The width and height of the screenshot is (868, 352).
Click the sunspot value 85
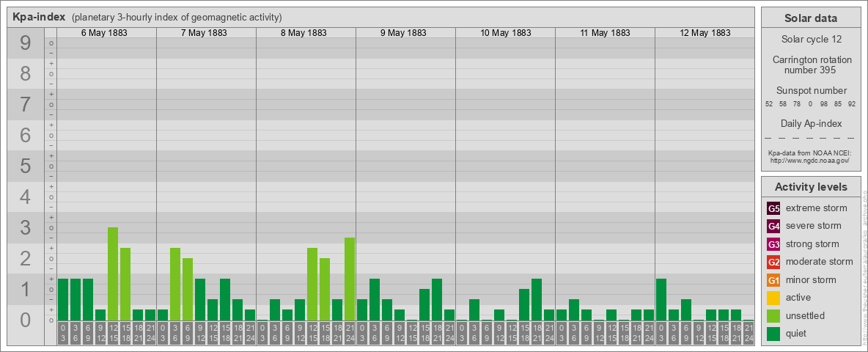(x=837, y=104)
